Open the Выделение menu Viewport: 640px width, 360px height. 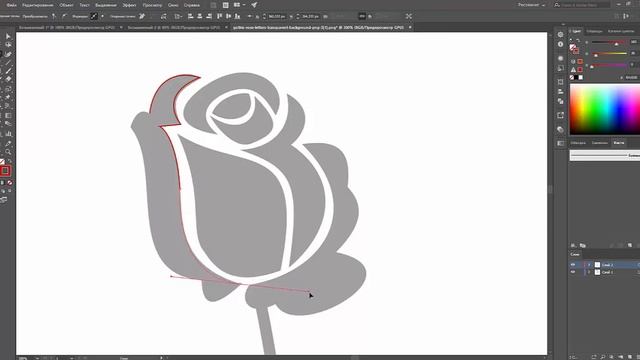coord(106,5)
